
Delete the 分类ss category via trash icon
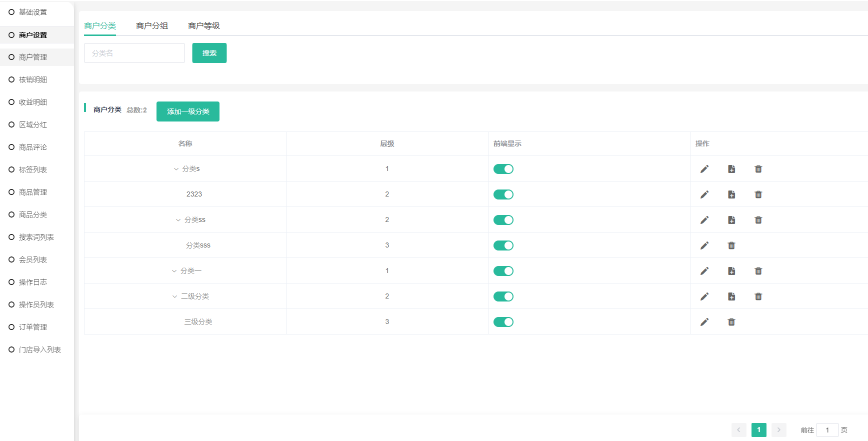[x=758, y=220]
